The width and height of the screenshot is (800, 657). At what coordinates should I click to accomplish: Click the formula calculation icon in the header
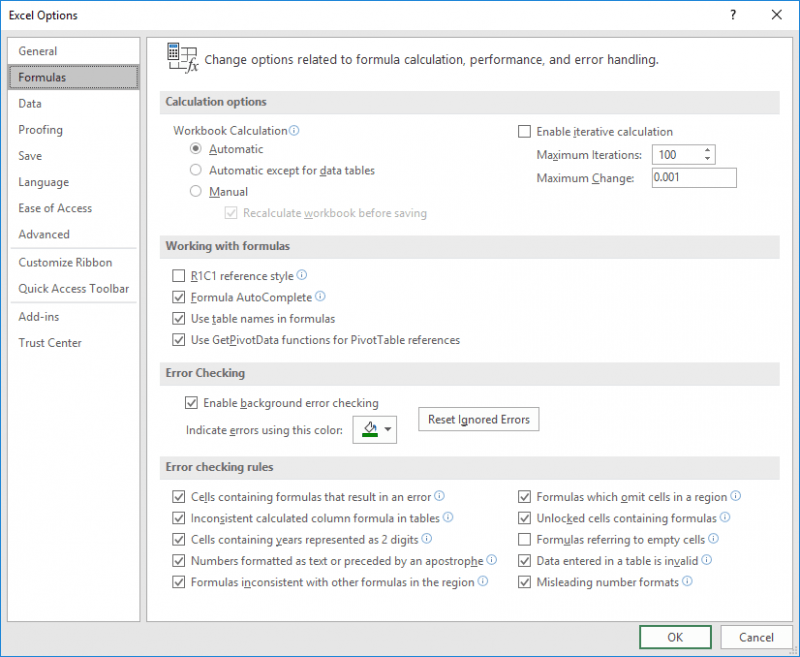pos(181,57)
